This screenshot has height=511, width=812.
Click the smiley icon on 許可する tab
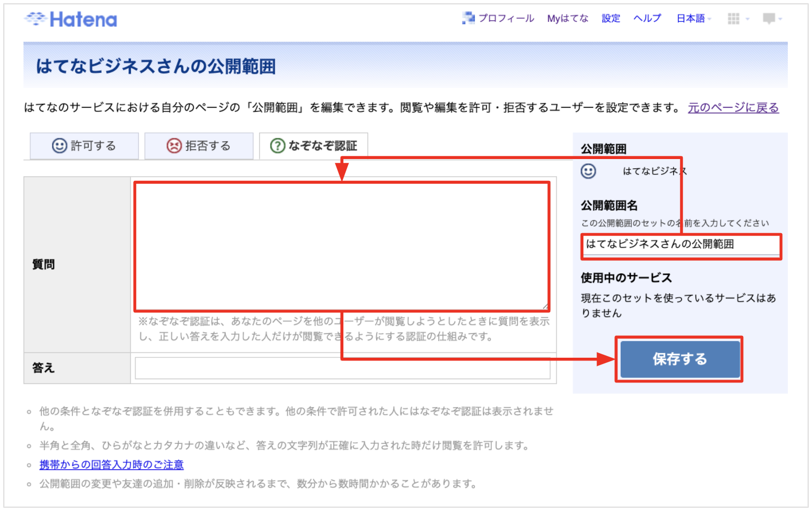[60, 146]
